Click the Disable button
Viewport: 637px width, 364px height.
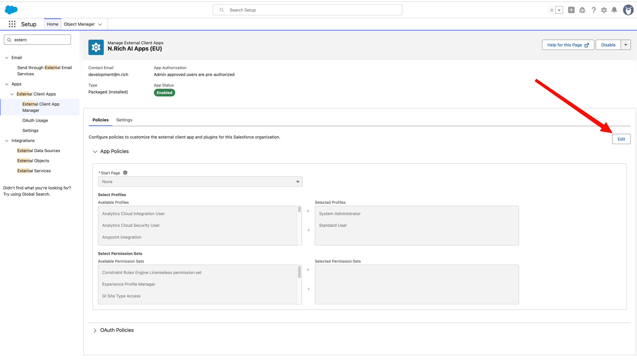[608, 45]
